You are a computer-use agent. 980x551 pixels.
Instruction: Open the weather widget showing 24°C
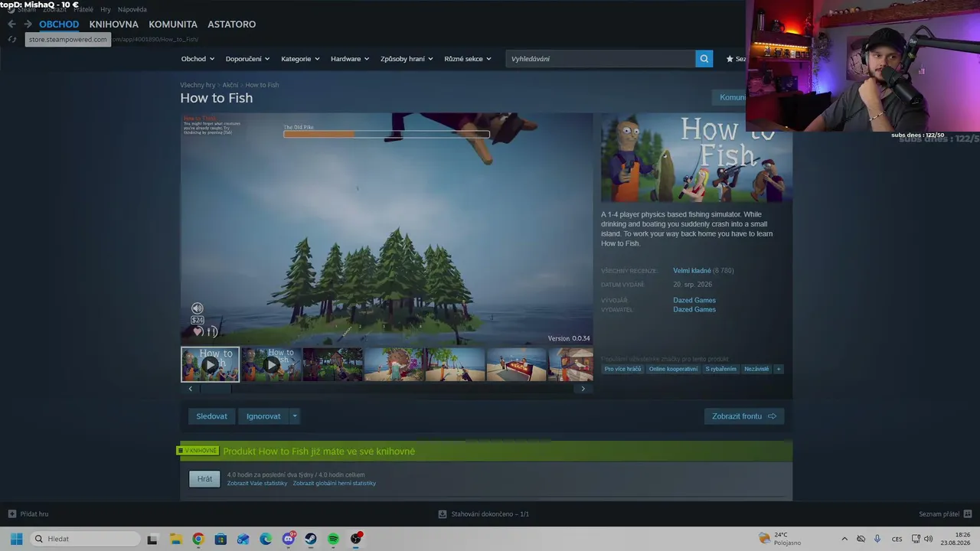pyautogui.click(x=779, y=539)
